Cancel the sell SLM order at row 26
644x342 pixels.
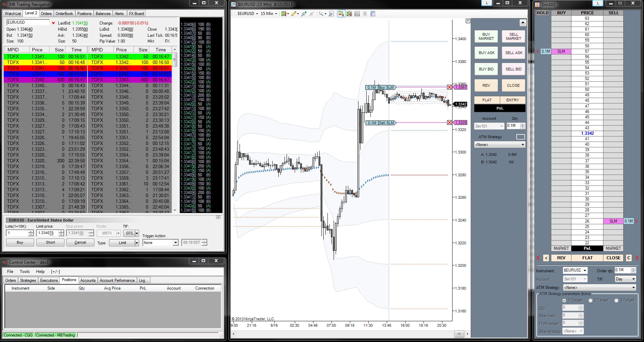pyautogui.click(x=636, y=221)
